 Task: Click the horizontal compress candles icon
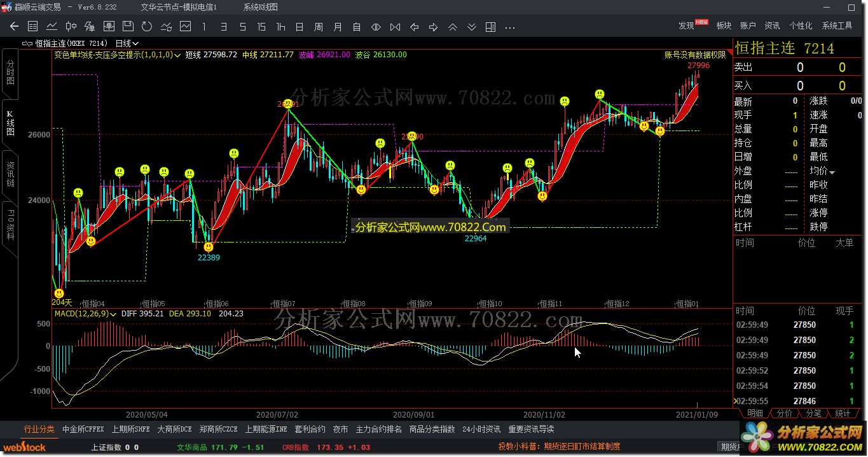(x=395, y=27)
